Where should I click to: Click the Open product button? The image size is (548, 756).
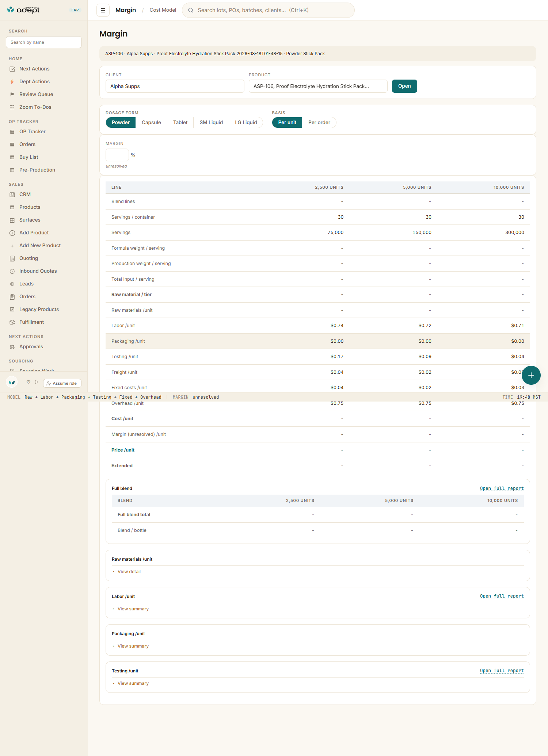pos(404,86)
